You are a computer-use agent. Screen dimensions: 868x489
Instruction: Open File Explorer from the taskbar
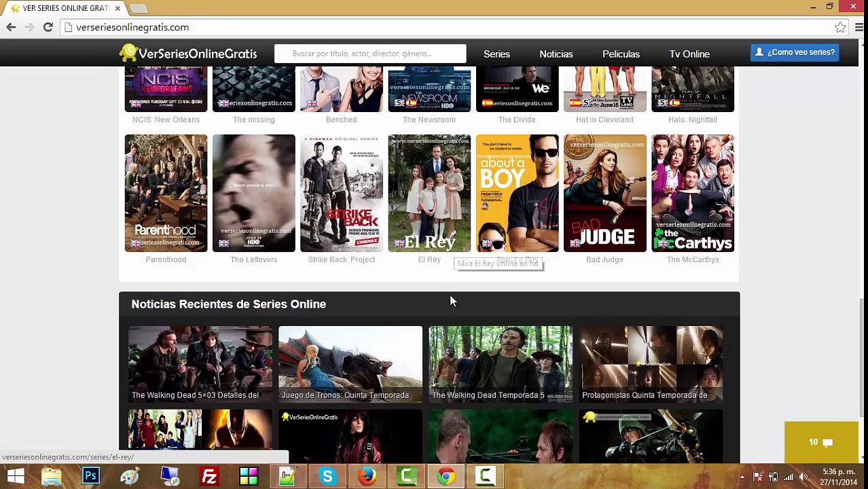[52, 477]
